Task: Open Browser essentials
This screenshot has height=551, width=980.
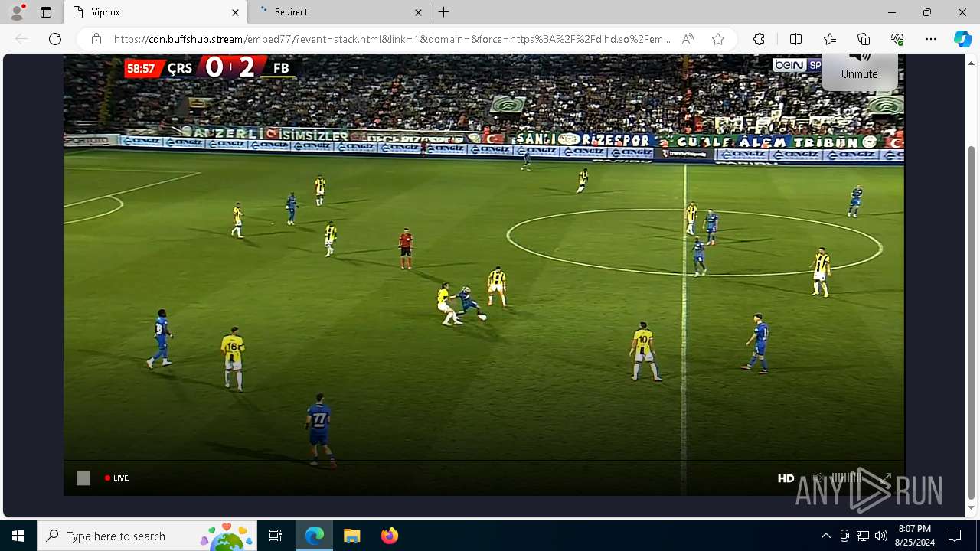Action: pyautogui.click(x=897, y=39)
